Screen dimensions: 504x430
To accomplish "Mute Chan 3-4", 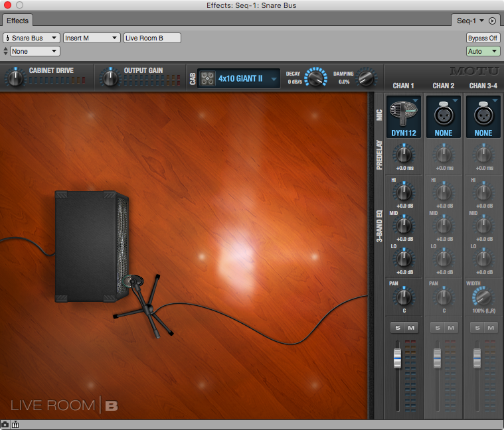I will point(491,328).
